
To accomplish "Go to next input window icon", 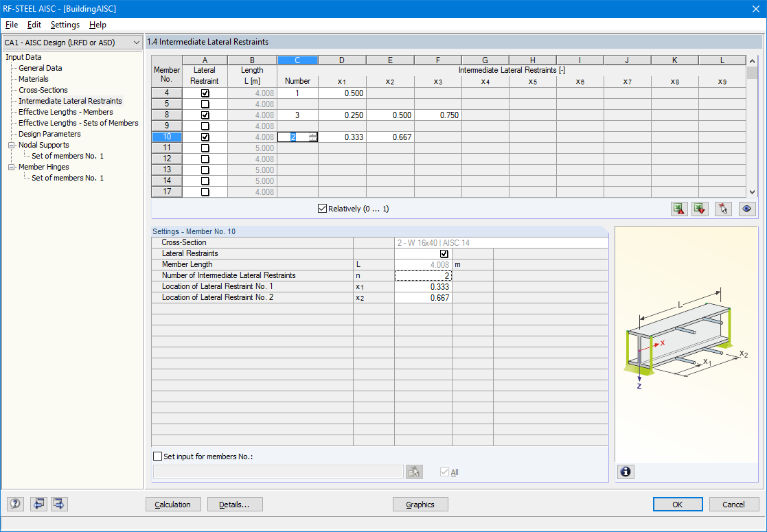I will click(59, 504).
